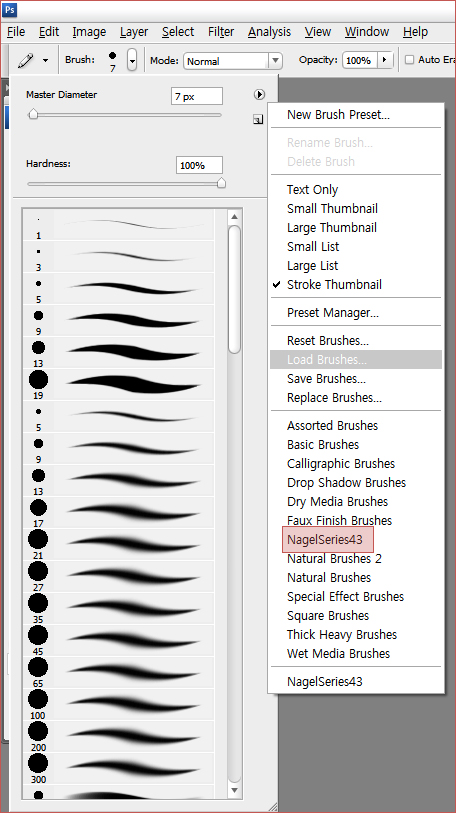Switch view to Small List
Viewport: 456px width, 813px height.
click(x=313, y=246)
